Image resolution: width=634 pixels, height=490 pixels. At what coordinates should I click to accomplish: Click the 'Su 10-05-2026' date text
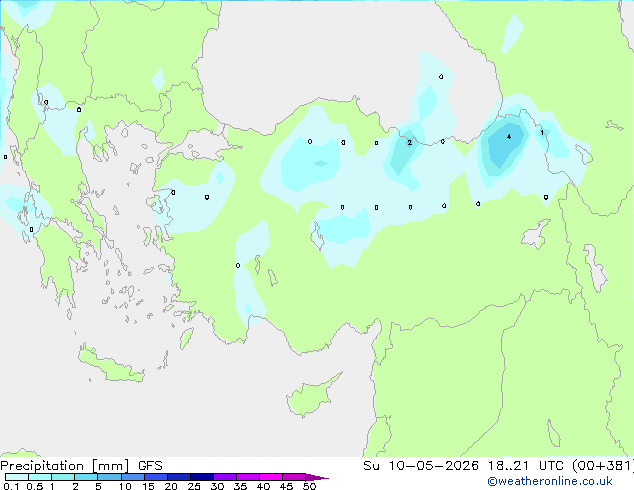click(421, 466)
